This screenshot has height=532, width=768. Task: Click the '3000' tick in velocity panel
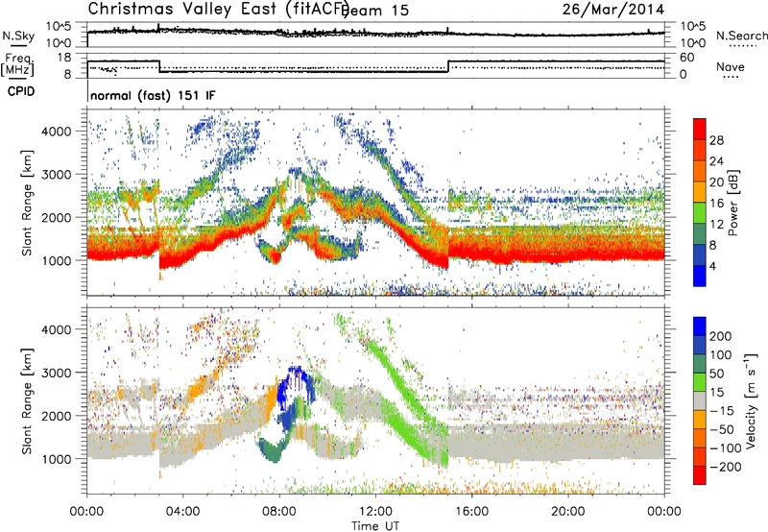pyautogui.click(x=56, y=373)
